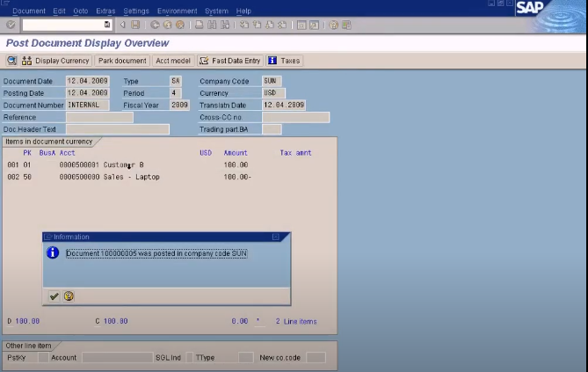Open the Document menu
588x372 pixels.
[29, 11]
